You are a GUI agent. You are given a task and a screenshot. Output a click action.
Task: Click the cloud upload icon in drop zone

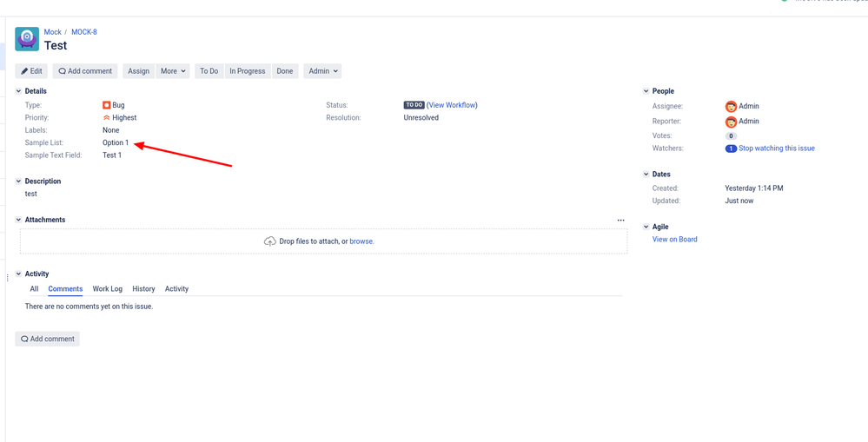click(269, 241)
